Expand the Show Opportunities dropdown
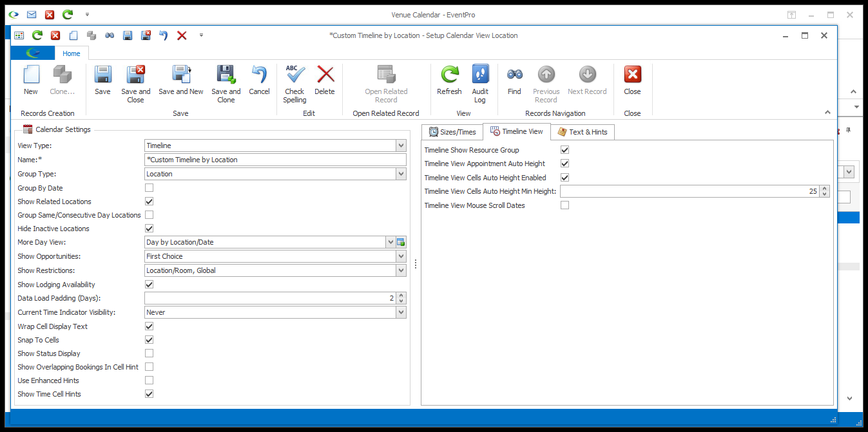Viewport: 868px width, 432px height. point(401,256)
